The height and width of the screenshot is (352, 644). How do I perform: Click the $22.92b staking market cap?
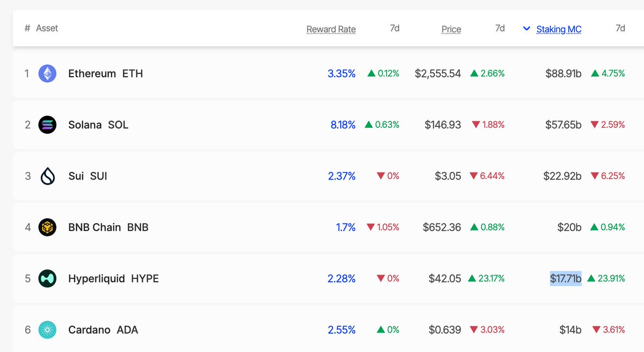click(x=563, y=176)
